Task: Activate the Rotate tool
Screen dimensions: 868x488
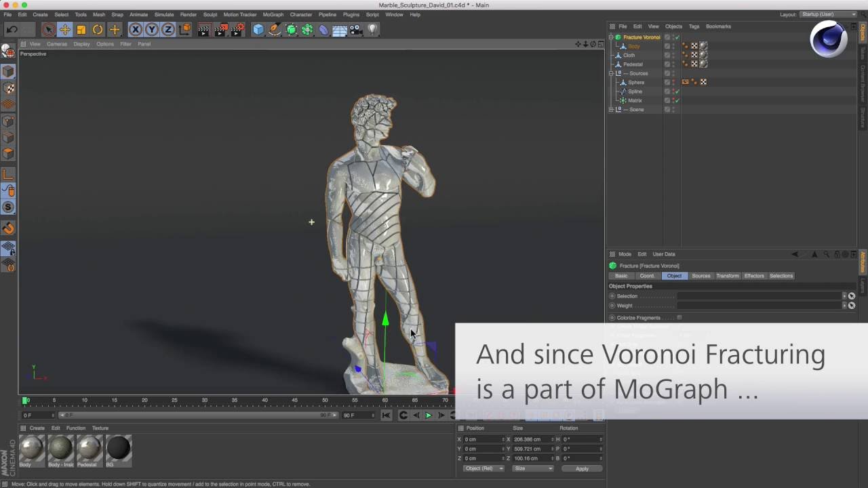Action: 98,29
